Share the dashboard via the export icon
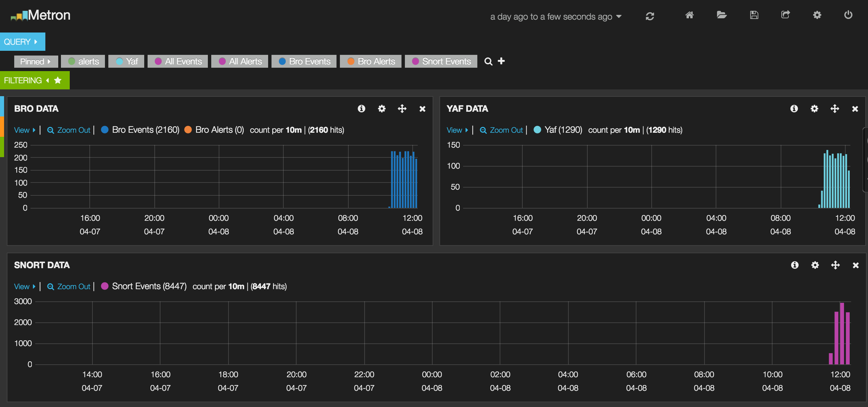868x407 pixels. pos(786,15)
